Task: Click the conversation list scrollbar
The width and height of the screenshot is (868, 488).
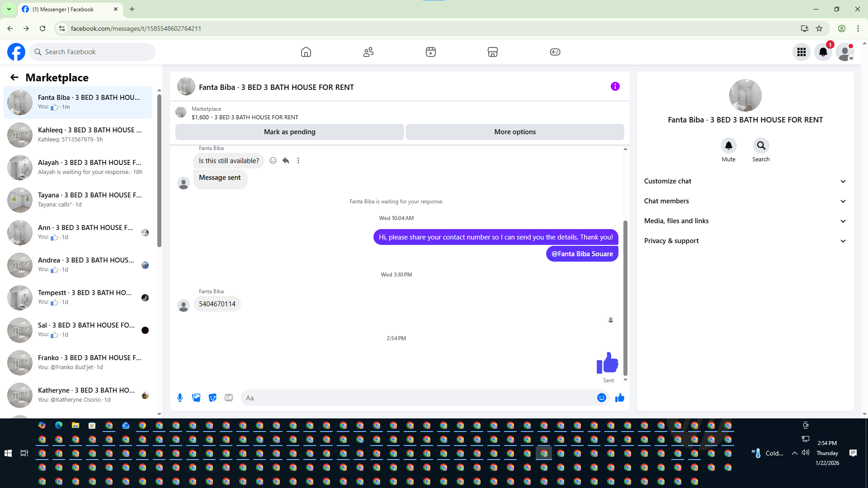Action: point(159,171)
